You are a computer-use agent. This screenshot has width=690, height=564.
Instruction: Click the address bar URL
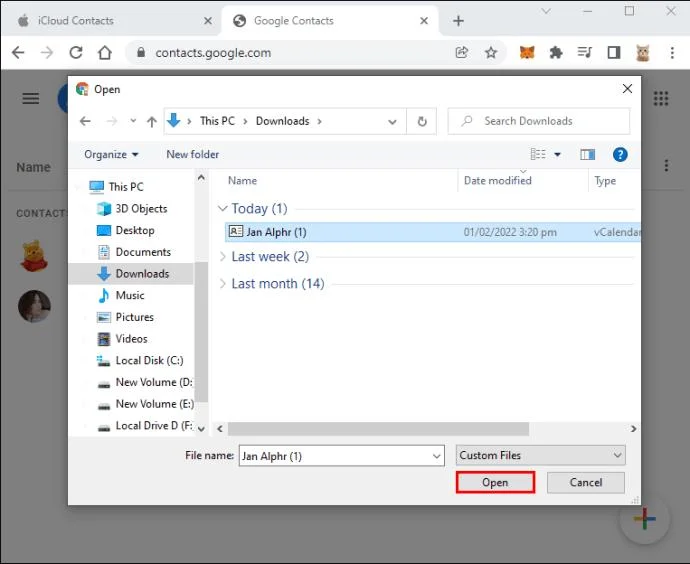(x=213, y=53)
